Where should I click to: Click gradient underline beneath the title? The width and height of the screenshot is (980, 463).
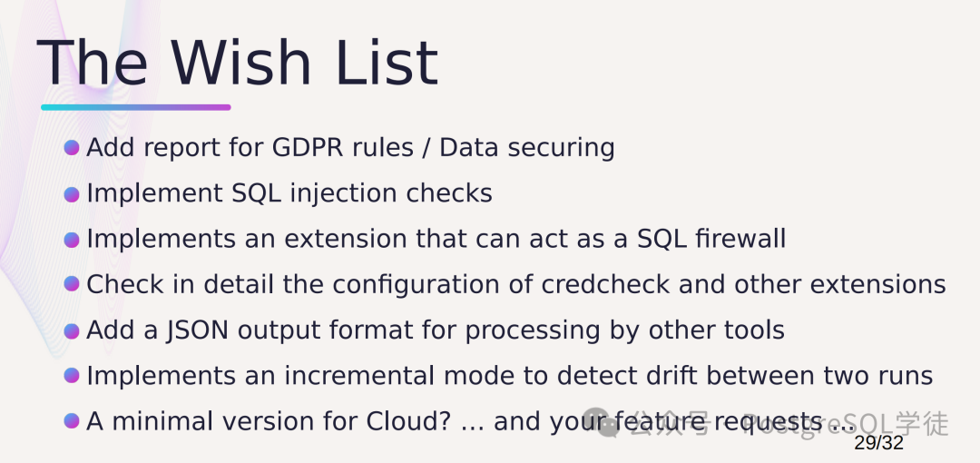(136, 107)
